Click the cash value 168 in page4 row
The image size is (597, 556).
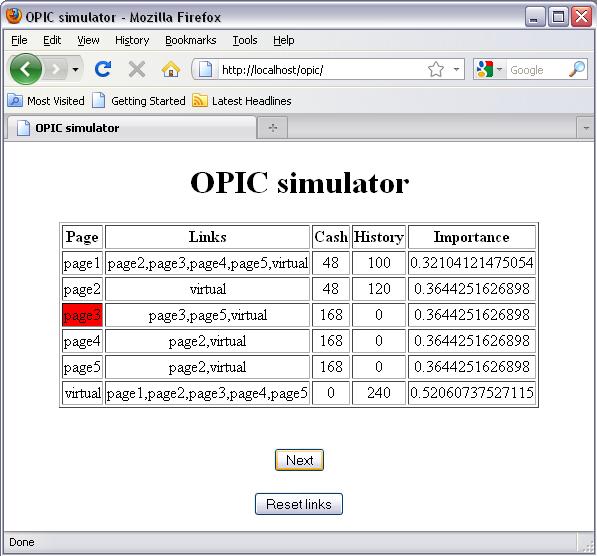click(331, 341)
